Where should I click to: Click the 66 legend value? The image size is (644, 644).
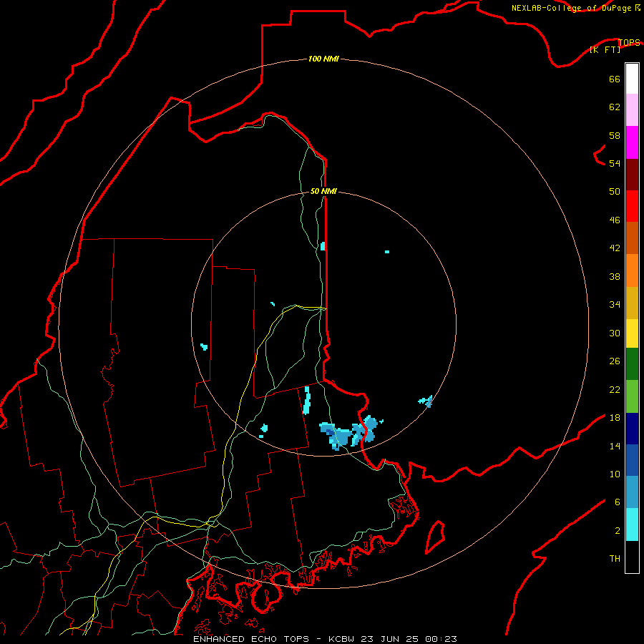615,79
